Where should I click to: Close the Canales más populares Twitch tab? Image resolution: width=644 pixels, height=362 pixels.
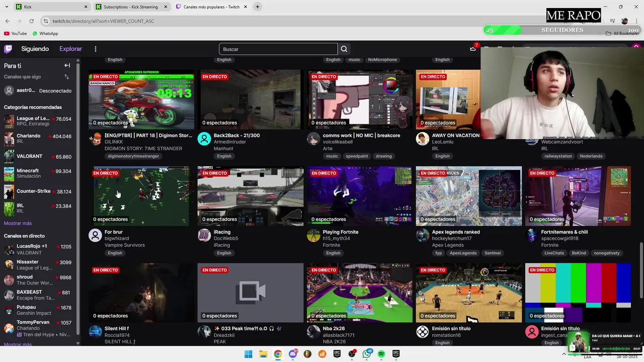point(245,7)
